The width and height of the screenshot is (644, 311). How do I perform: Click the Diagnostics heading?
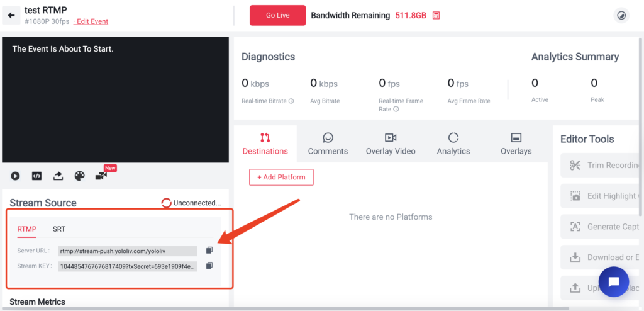(268, 57)
